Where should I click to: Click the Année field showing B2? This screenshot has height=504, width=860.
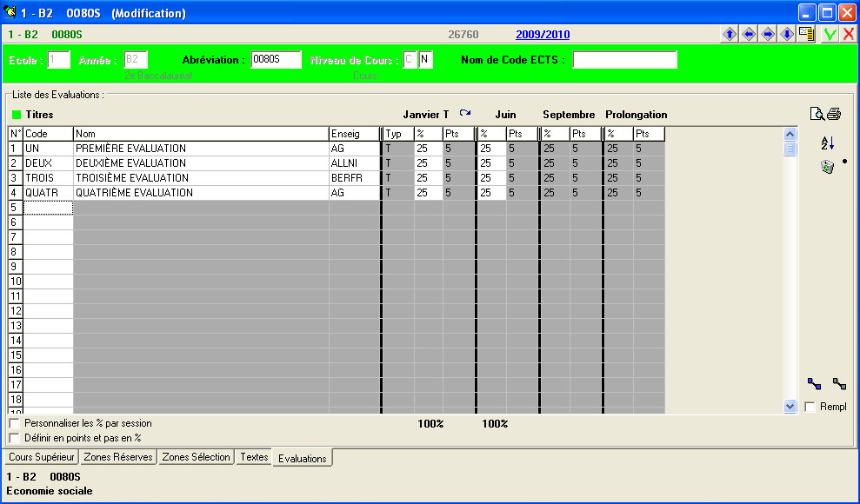[136, 60]
